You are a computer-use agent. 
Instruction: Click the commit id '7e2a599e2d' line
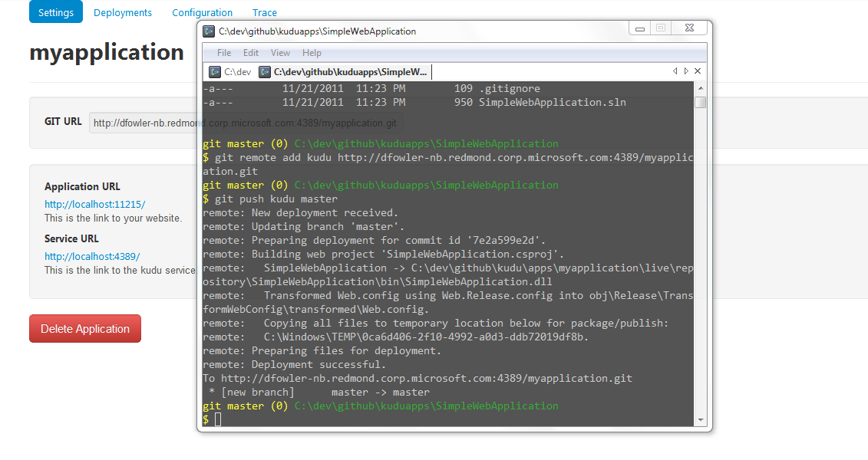pos(375,241)
